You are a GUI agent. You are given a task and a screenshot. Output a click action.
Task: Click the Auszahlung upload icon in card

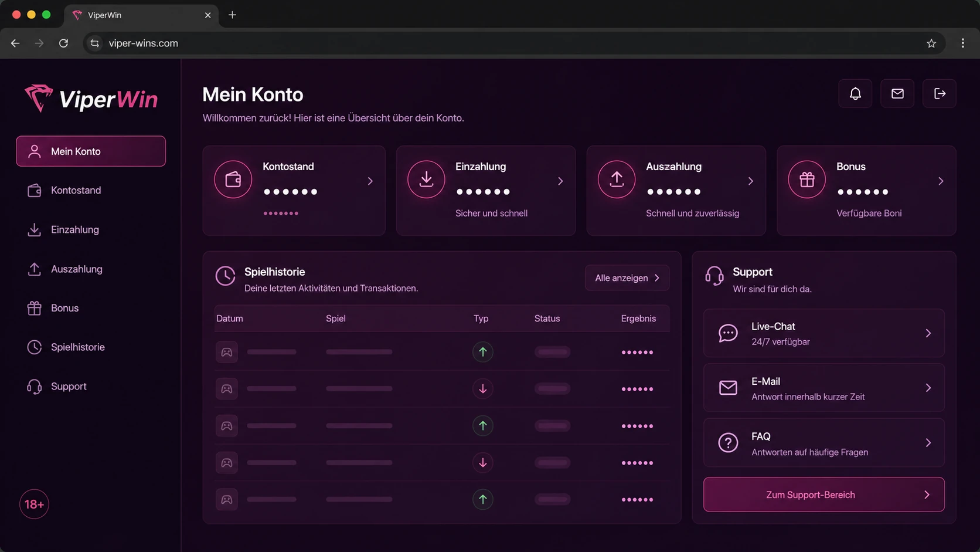(617, 180)
